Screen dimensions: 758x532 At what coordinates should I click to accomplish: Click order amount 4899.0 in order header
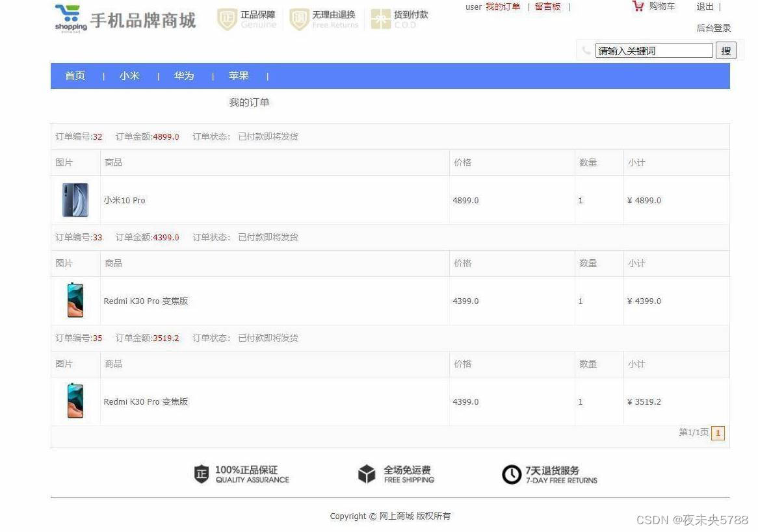tap(166, 137)
